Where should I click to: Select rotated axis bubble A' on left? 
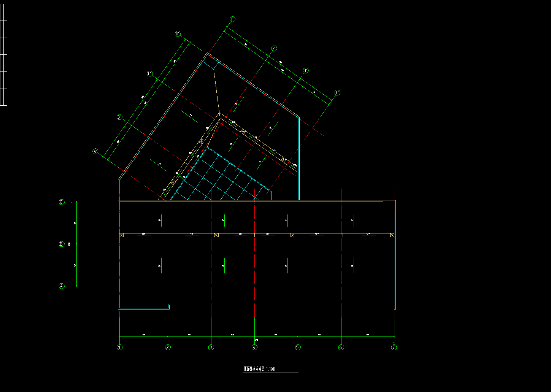pos(95,151)
